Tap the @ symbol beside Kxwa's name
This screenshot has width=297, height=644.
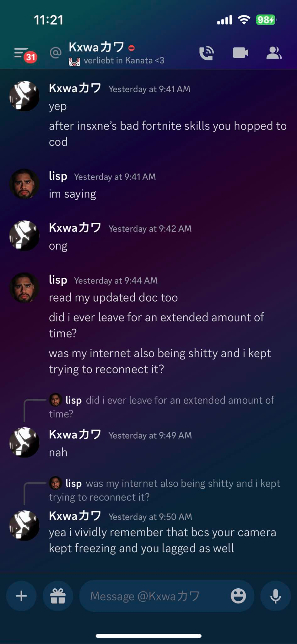pos(56,53)
